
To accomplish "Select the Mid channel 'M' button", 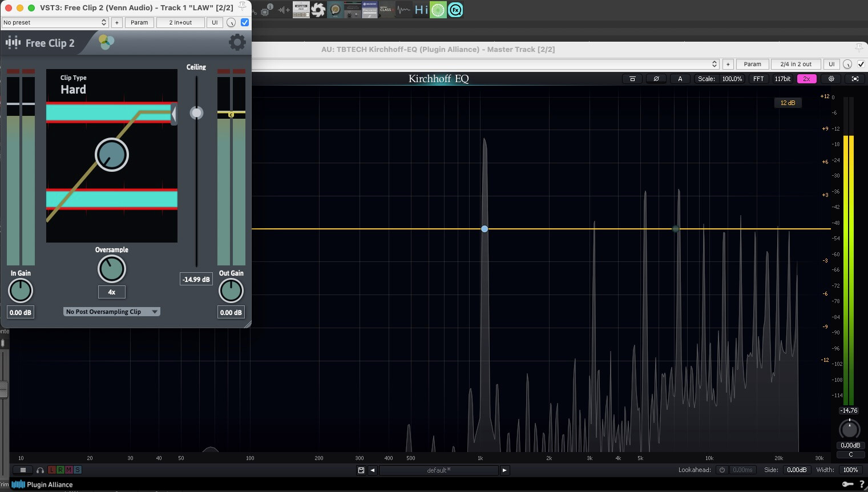I will (68, 470).
